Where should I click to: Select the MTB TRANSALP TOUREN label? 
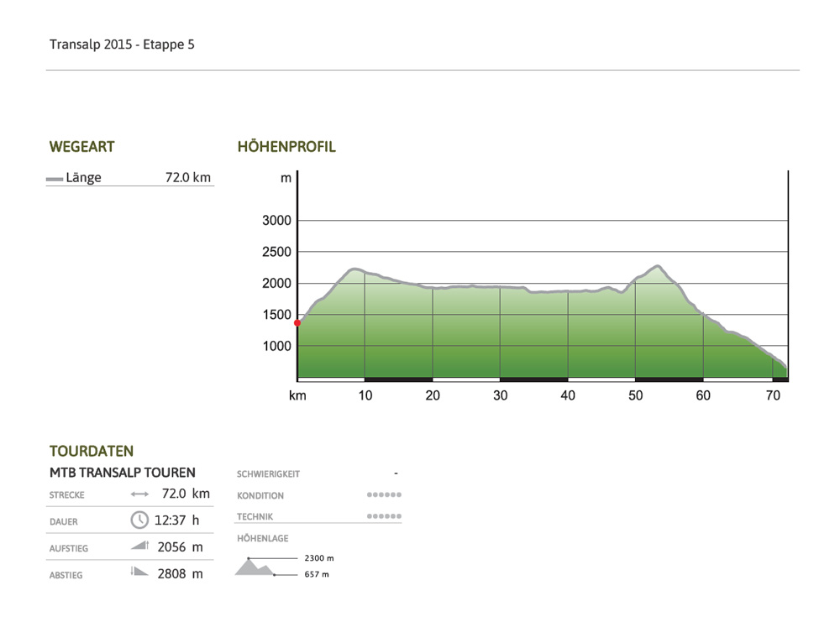[123, 473]
